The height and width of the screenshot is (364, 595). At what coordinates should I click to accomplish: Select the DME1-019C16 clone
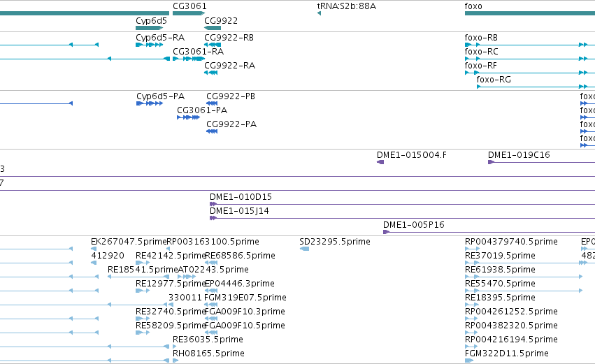pos(519,155)
